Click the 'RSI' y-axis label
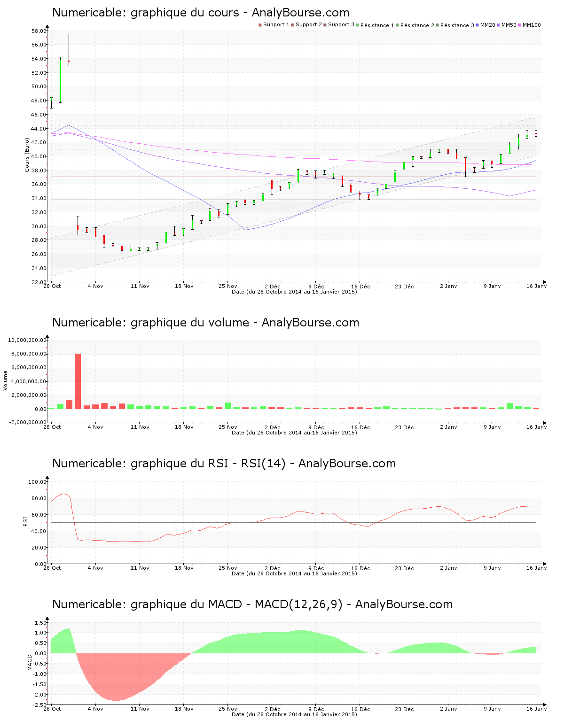Screen dimensions: 564x728 25,521
